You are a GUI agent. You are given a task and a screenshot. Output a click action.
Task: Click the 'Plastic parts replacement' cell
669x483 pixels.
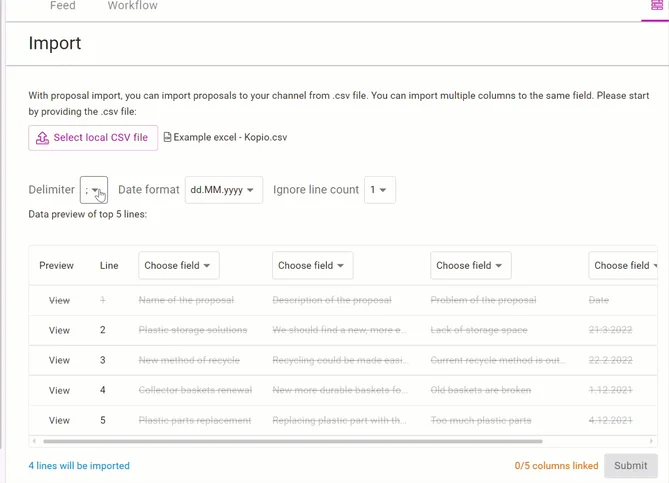tap(195, 420)
